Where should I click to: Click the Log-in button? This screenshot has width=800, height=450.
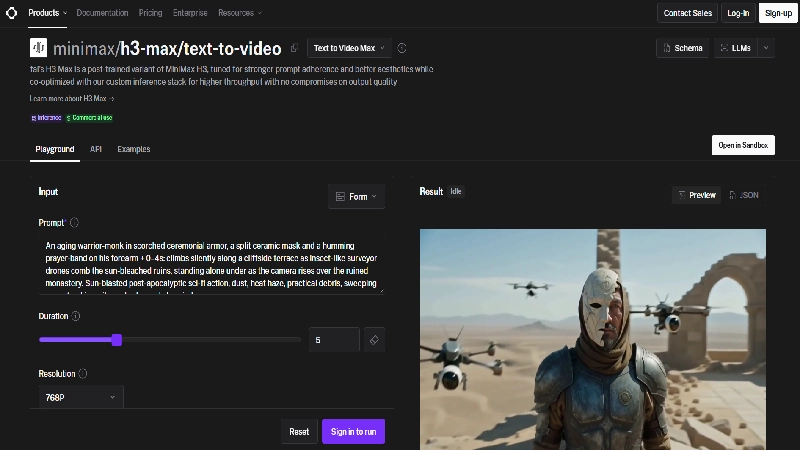pyautogui.click(x=738, y=13)
